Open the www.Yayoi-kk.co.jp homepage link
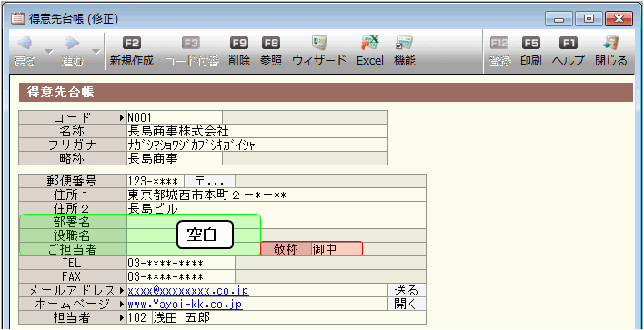644x330 pixels. 185,305
